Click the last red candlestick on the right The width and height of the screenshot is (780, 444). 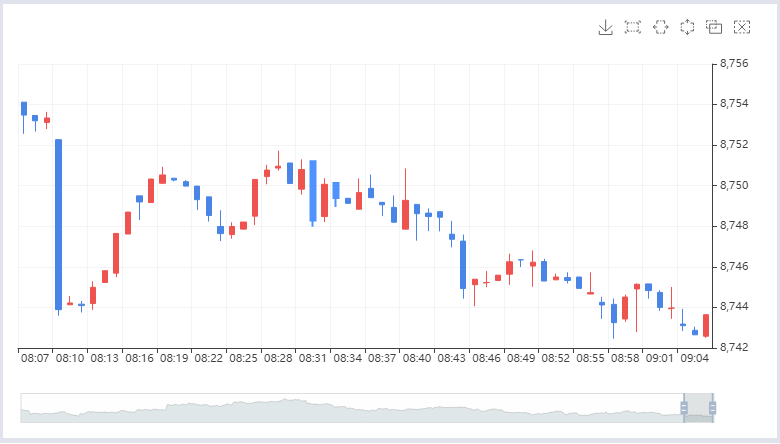706,326
